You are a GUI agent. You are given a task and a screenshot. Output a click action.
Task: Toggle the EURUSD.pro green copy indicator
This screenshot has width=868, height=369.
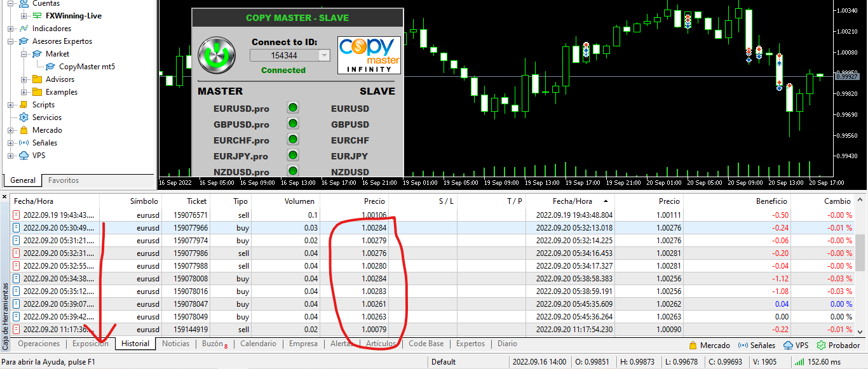coord(293,108)
